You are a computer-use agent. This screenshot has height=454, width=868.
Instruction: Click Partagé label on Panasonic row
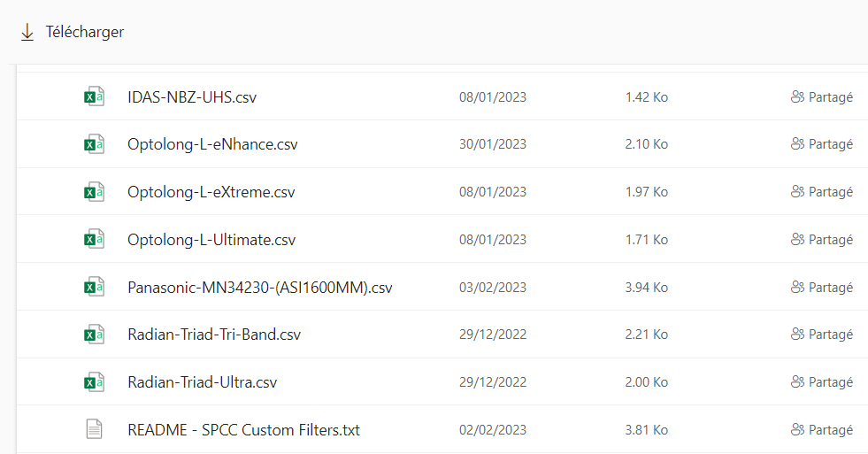coord(830,288)
